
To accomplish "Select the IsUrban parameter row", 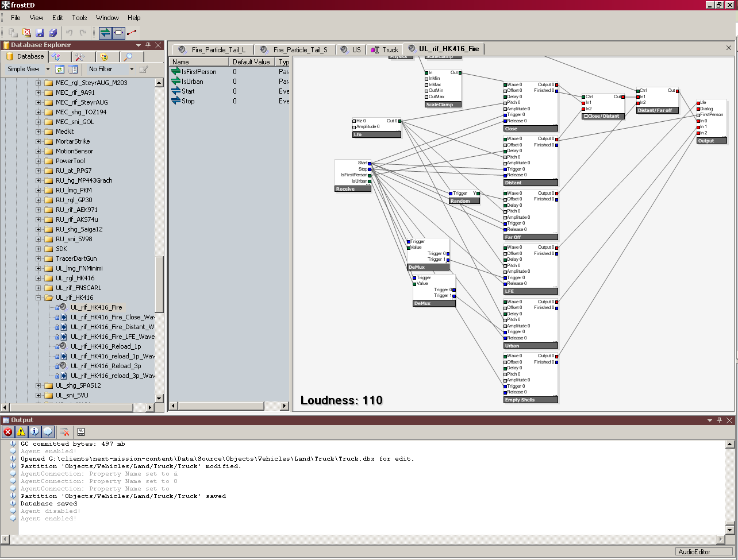I will pos(193,82).
